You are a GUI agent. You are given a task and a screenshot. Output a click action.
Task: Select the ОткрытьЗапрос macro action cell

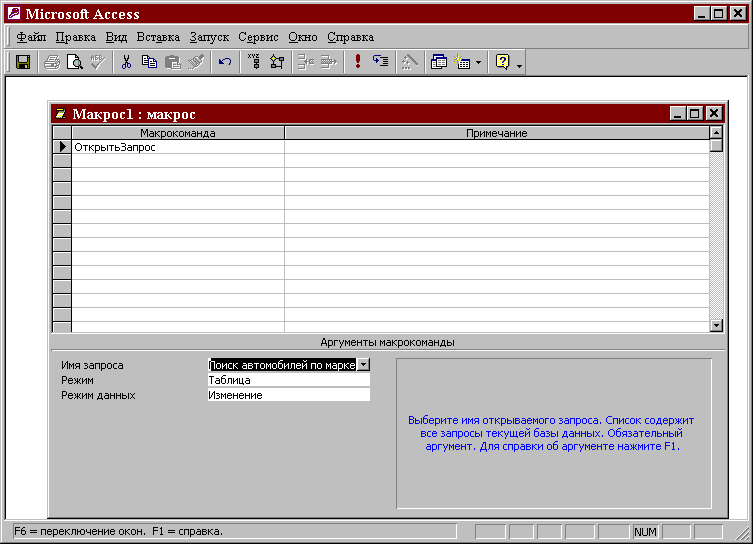coord(178,147)
